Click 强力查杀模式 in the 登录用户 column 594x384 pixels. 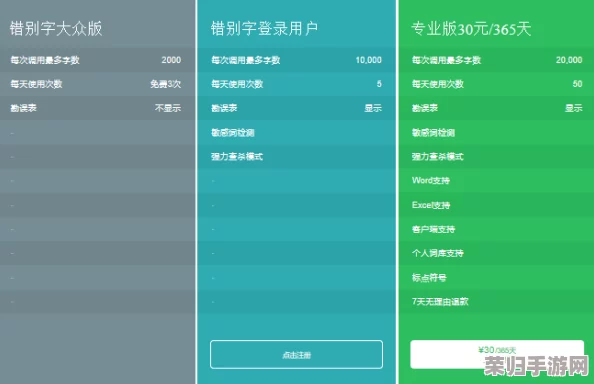(x=237, y=156)
